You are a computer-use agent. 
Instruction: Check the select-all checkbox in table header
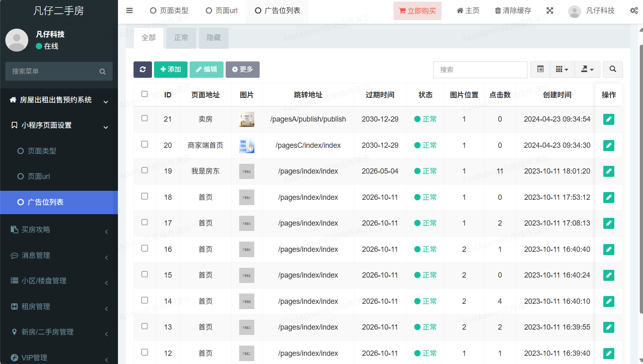[145, 94]
